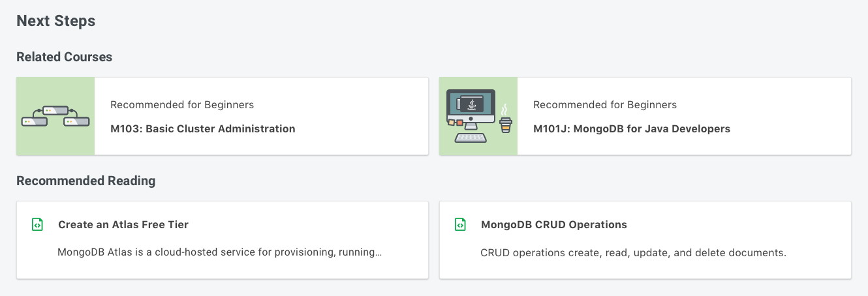Click Recommended for Beginners label on the M103 card

(182, 104)
